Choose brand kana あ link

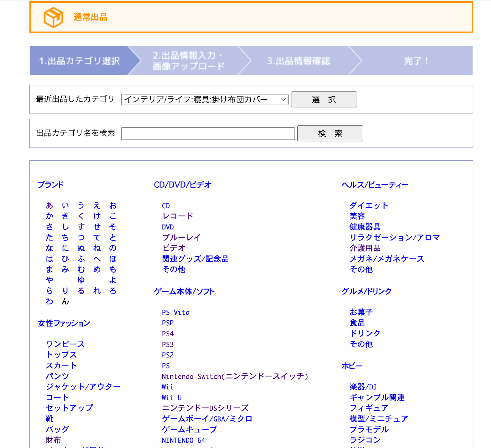pyautogui.click(x=49, y=205)
